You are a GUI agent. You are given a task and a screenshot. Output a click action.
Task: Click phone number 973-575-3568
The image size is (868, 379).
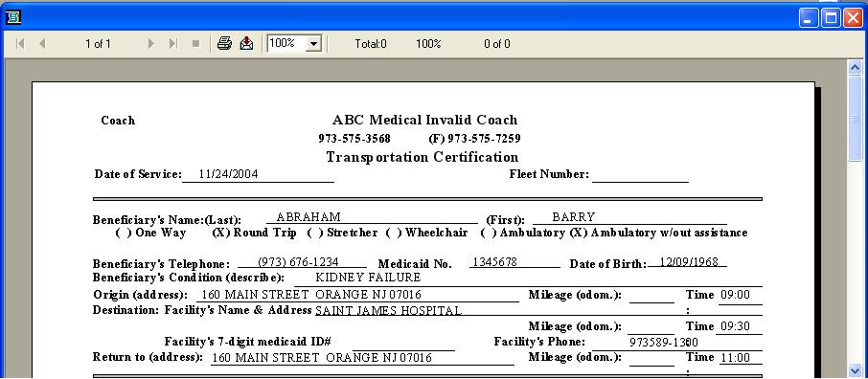pyautogui.click(x=354, y=139)
